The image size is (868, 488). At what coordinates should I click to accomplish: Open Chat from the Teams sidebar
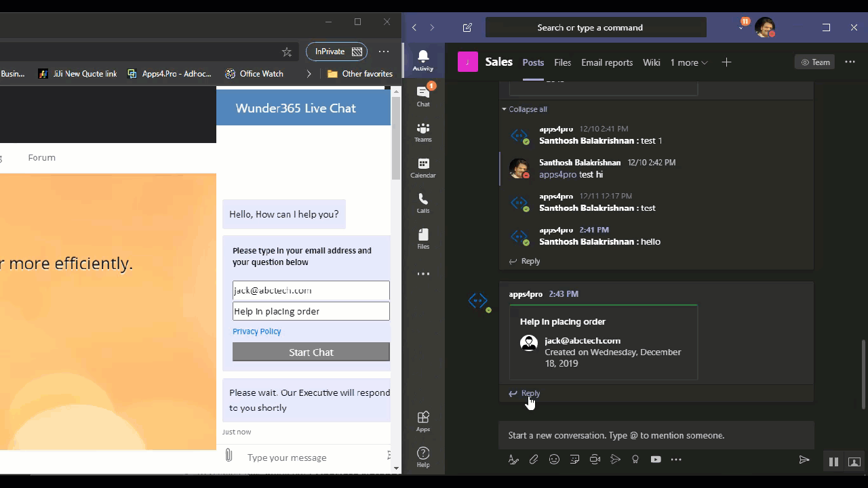coord(423,96)
